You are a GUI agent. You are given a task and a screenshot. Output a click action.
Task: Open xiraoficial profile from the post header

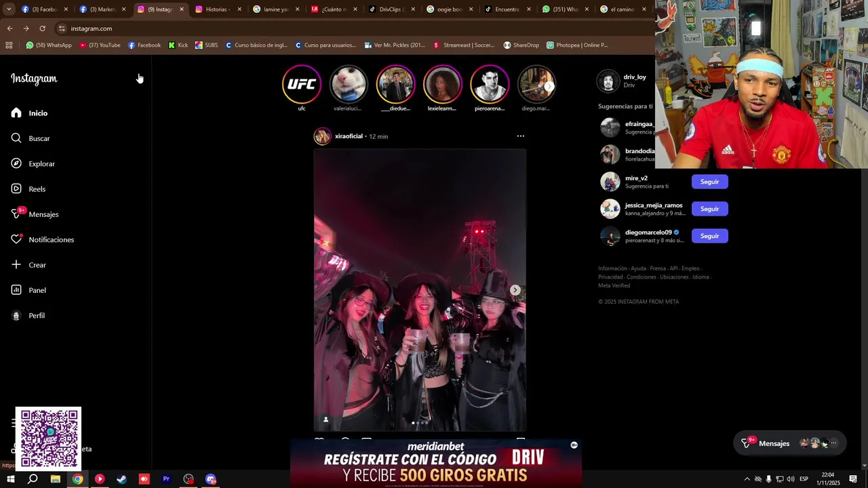point(349,136)
